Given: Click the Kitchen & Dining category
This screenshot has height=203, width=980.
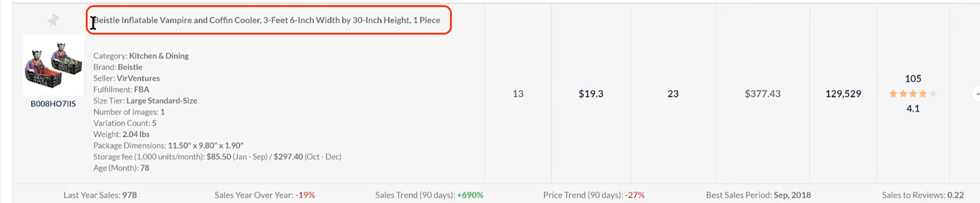Looking at the screenshot, I should pyautogui.click(x=159, y=56).
